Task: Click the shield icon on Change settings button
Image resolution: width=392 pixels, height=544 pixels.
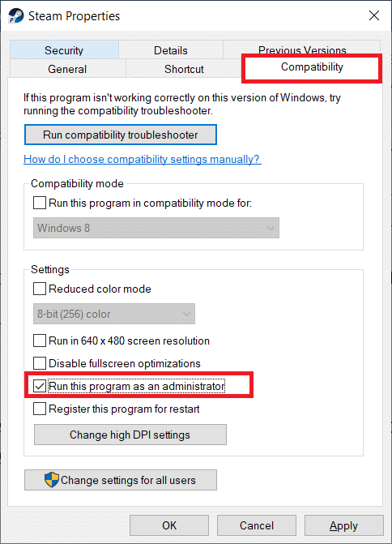Action: (x=52, y=480)
